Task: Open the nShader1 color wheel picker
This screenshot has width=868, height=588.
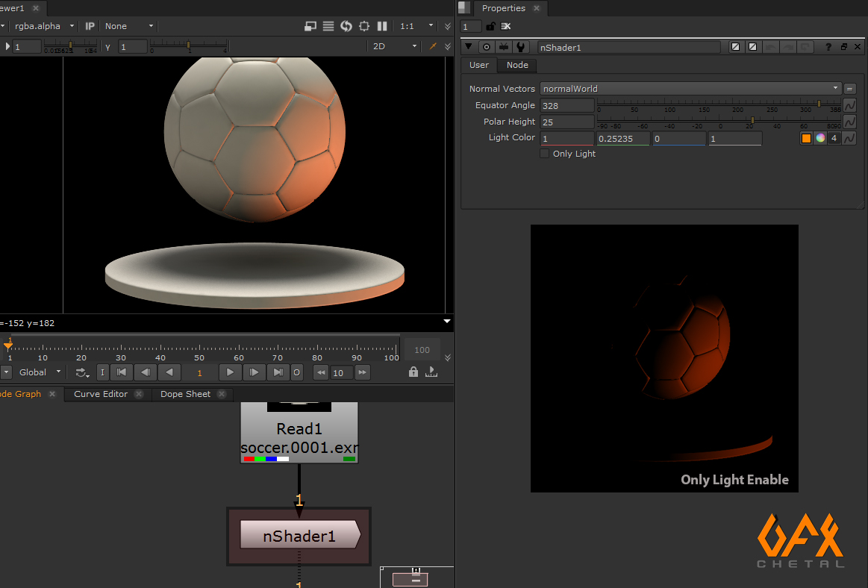Action: coord(819,138)
